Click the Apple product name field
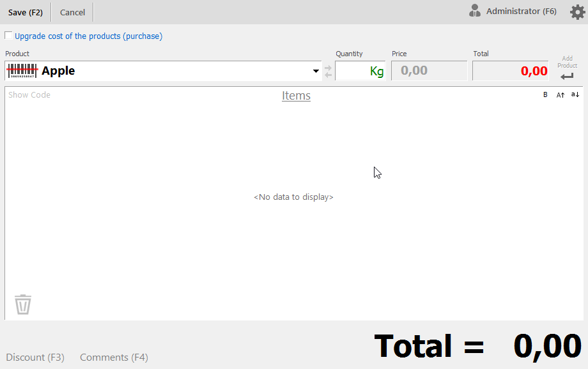 (163, 71)
